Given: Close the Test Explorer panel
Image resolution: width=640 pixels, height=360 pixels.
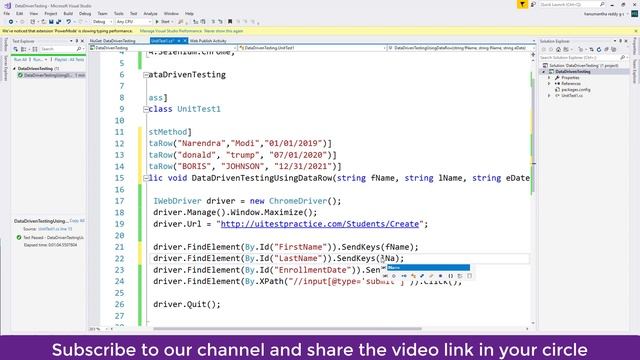Looking at the screenshot, I should [82, 41].
